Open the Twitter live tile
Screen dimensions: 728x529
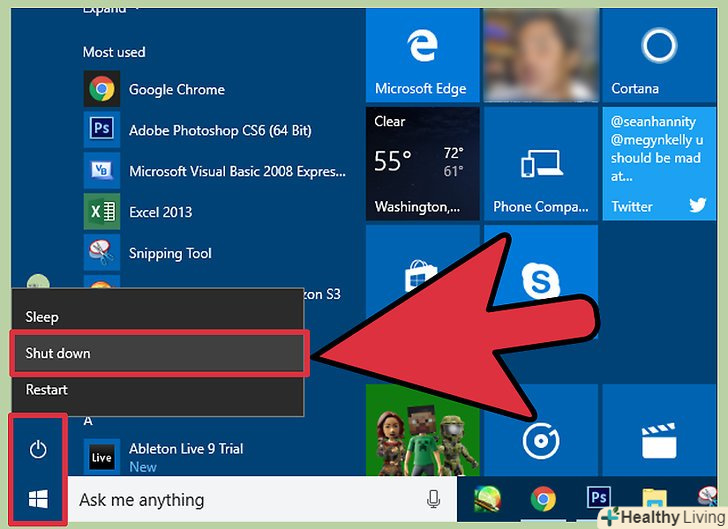click(658, 164)
